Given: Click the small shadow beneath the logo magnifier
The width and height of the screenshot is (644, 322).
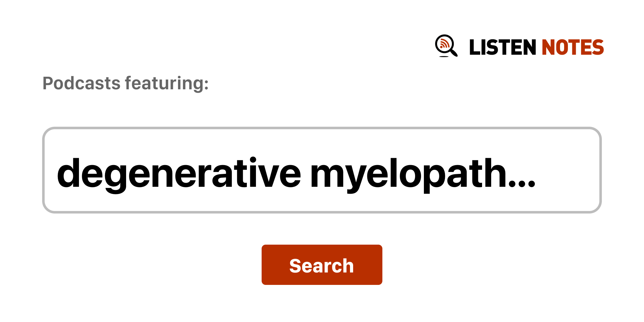Looking at the screenshot, I should click(x=444, y=57).
